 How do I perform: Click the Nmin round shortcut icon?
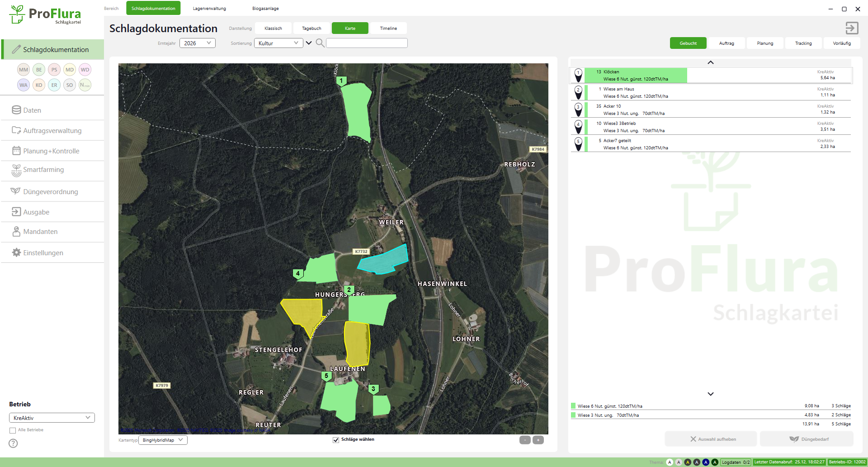click(x=85, y=85)
